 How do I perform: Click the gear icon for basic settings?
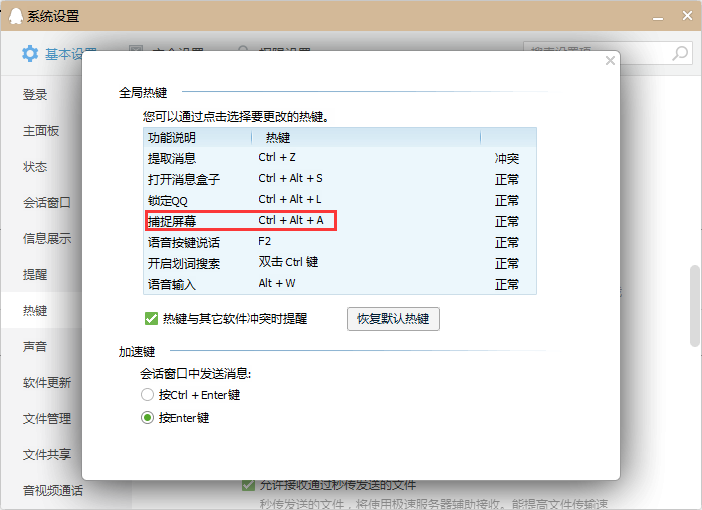(x=30, y=53)
